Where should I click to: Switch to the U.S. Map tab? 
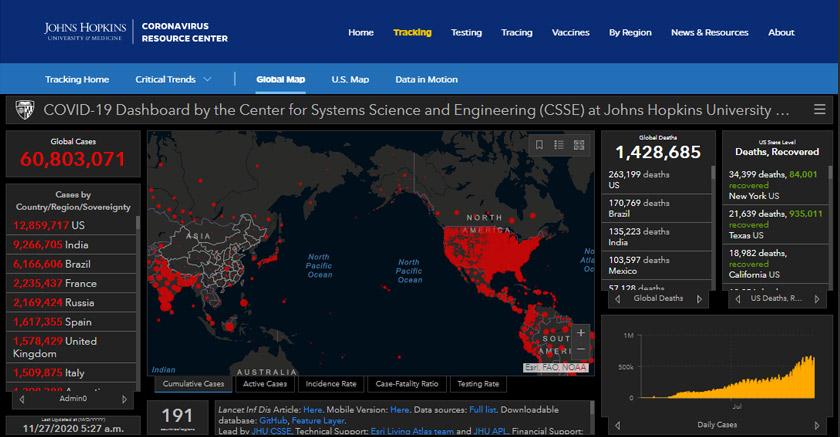350,79
